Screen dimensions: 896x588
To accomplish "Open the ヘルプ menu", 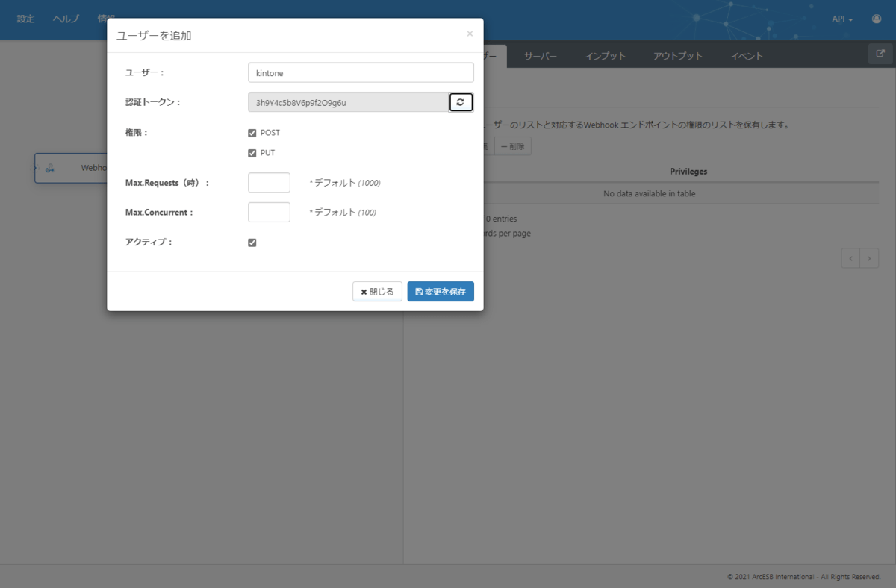I will [x=65, y=19].
